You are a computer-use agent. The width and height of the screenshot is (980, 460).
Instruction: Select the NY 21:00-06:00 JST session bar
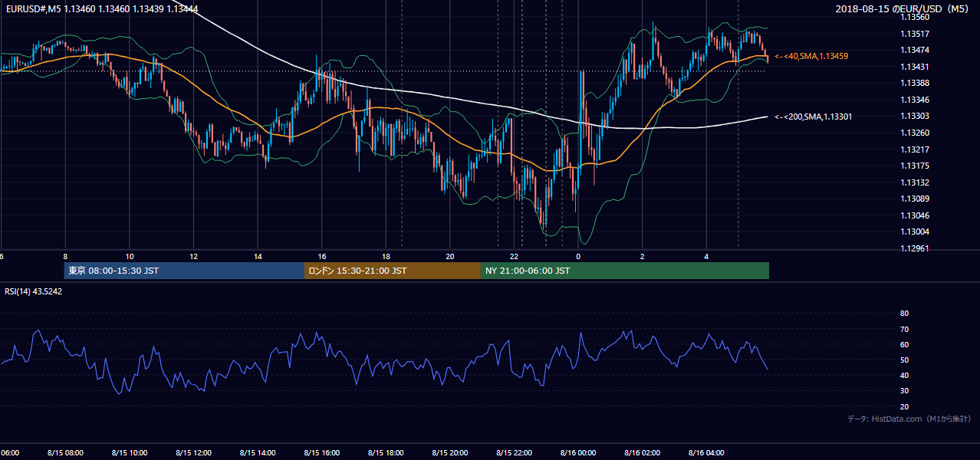click(x=625, y=271)
